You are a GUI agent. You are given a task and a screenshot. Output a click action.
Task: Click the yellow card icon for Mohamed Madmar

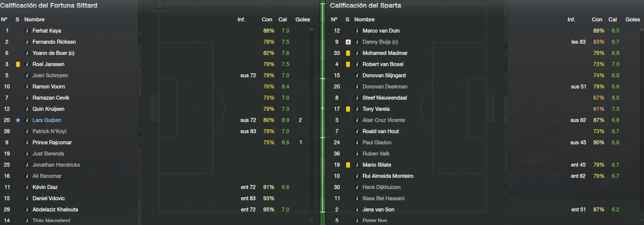348,53
